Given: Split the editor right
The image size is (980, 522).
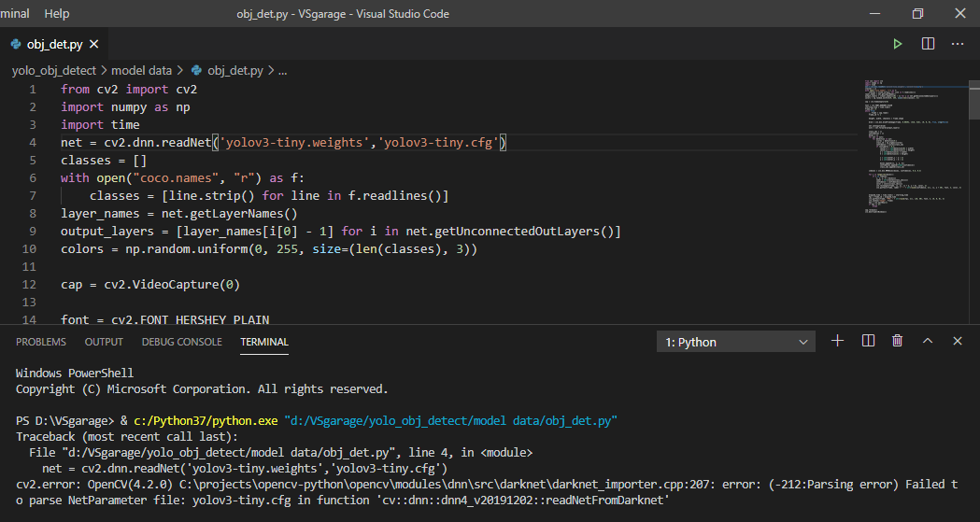Looking at the screenshot, I should point(928,44).
